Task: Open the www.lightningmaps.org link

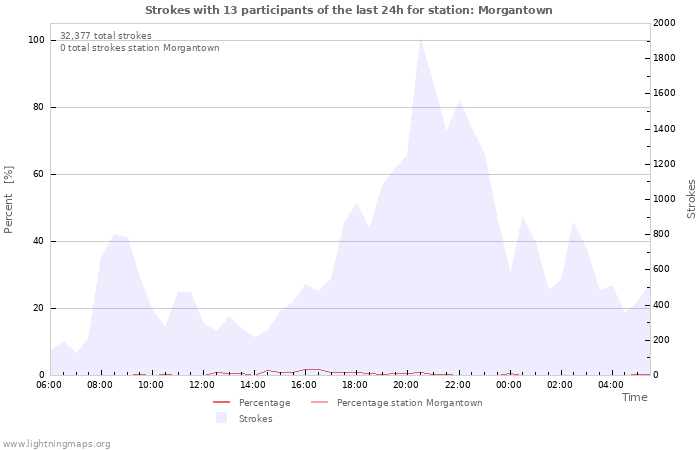Action: pyautogui.click(x=55, y=444)
